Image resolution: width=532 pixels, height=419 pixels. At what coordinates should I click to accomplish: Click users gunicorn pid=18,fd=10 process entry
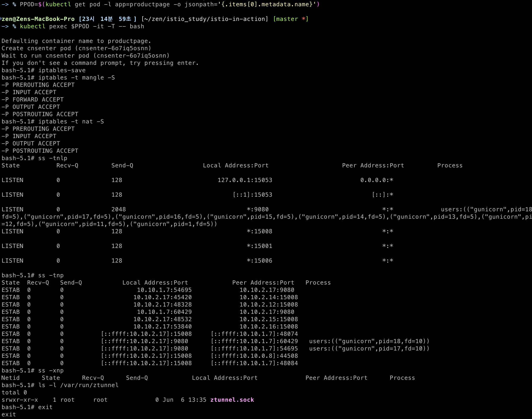(x=369, y=341)
